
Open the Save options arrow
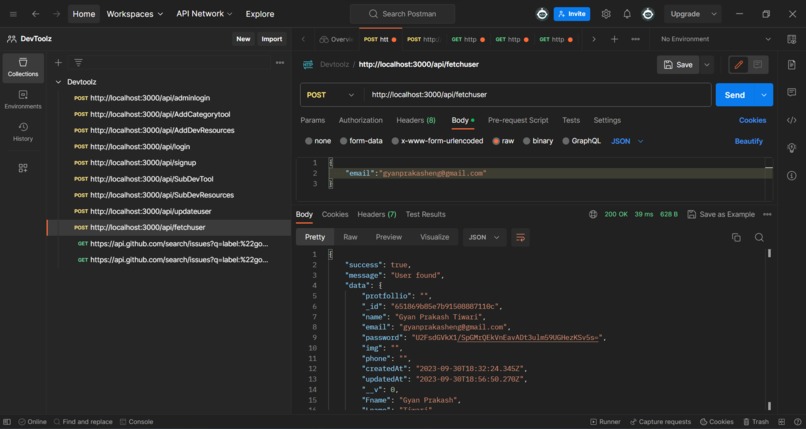tap(707, 65)
